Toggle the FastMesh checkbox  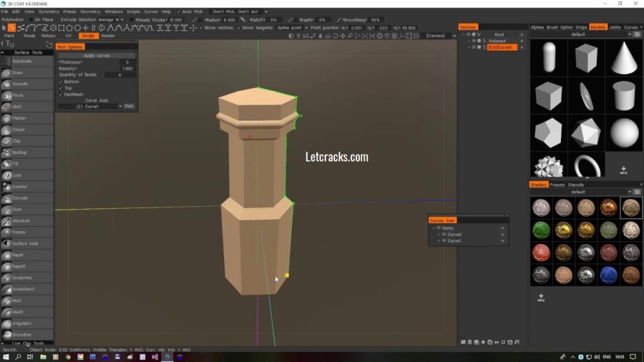(61, 94)
